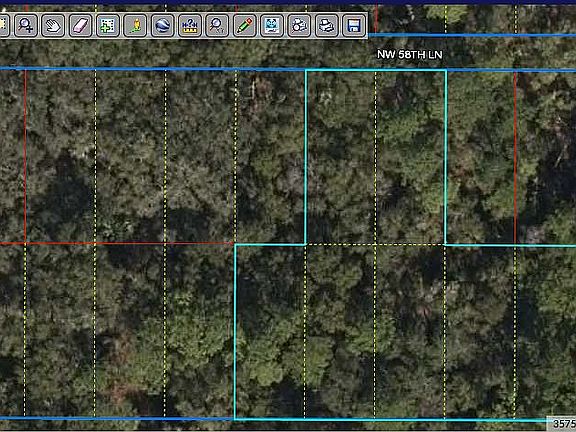This screenshot has height=432, width=576.
Task: Select the cyan-outlined upper parcel below NW 58TH LN
Action: point(376,157)
